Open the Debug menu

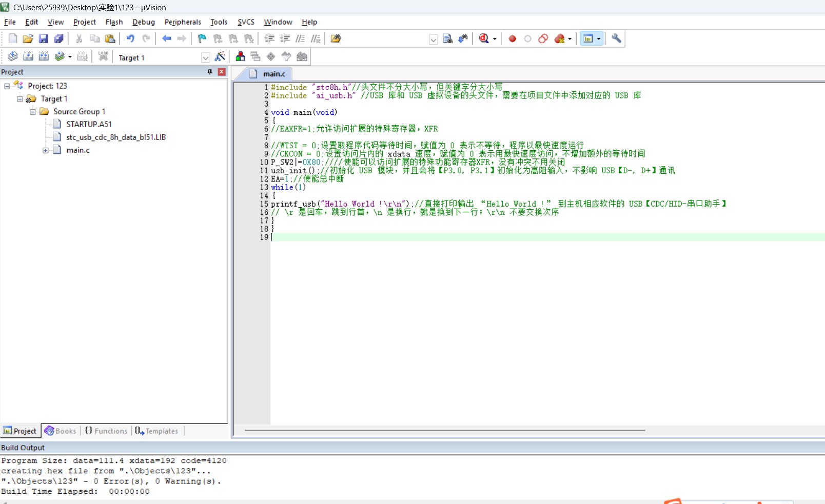(144, 22)
